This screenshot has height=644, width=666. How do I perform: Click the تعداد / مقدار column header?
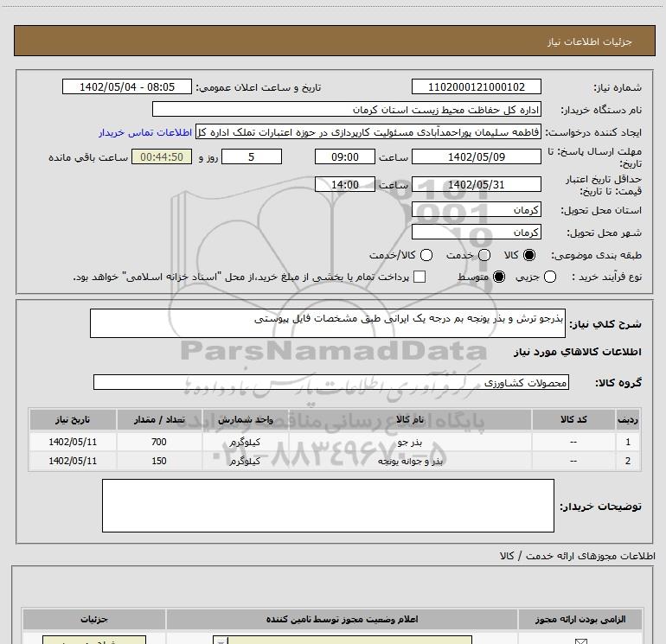pyautogui.click(x=159, y=419)
